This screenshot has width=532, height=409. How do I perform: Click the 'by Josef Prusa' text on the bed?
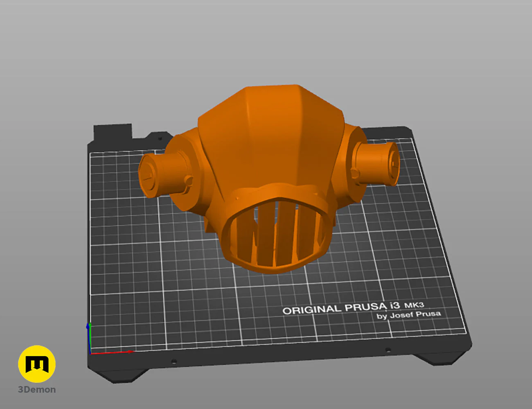point(408,315)
